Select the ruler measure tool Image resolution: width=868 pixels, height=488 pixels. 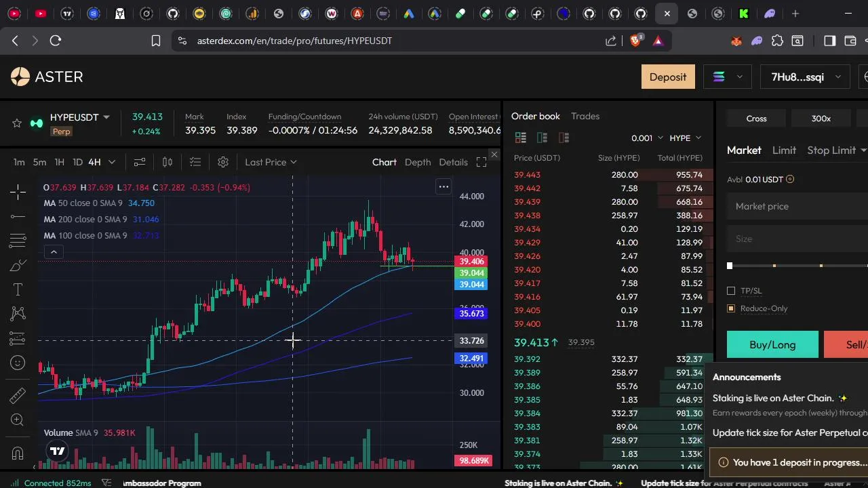click(x=18, y=395)
